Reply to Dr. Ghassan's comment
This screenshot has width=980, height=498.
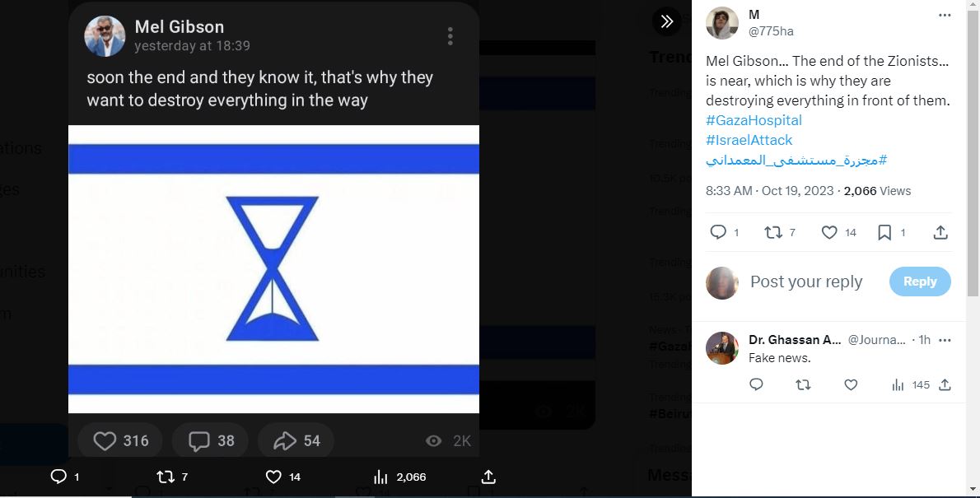tap(756, 384)
